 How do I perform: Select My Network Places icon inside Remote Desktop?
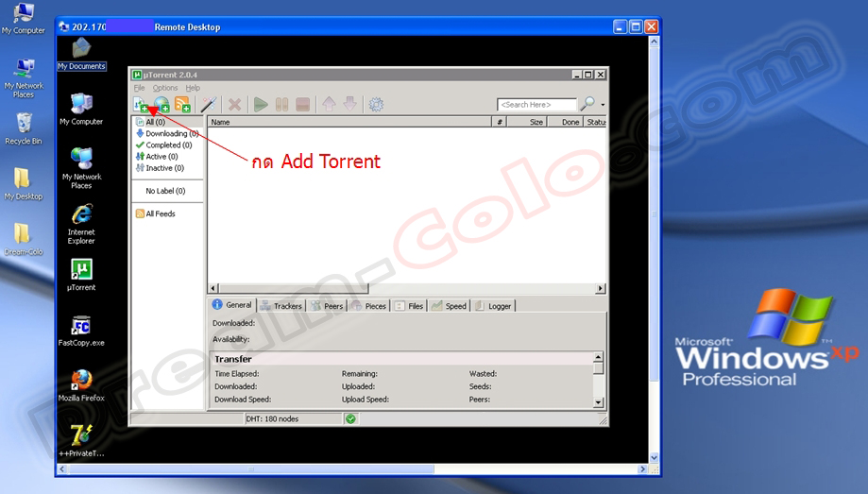point(81,168)
